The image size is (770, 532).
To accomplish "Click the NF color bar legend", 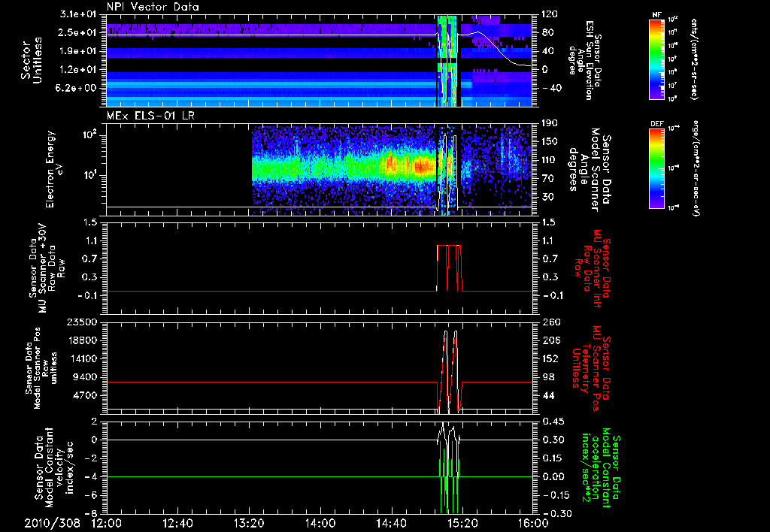I will point(656,59).
